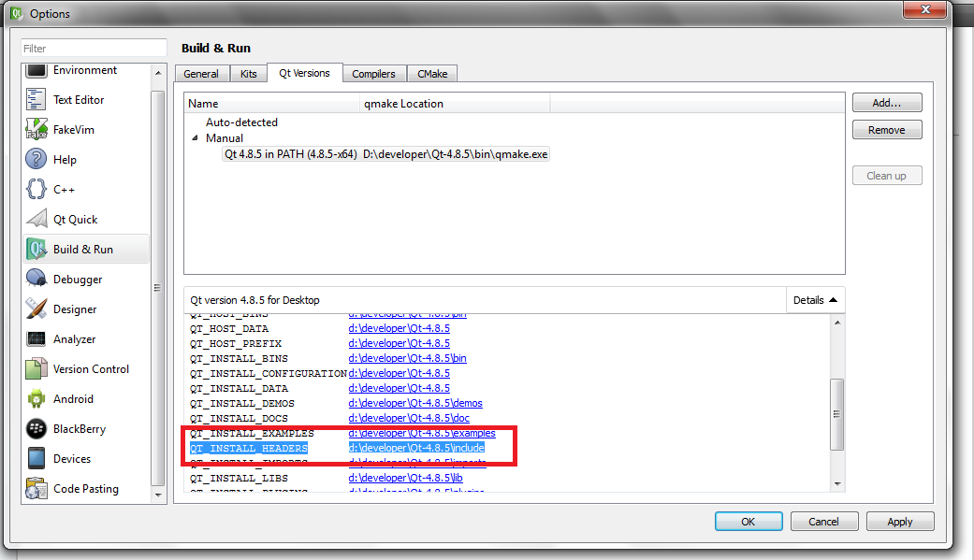This screenshot has width=974, height=560.
Task: Select the Android robot icon
Action: tap(36, 398)
